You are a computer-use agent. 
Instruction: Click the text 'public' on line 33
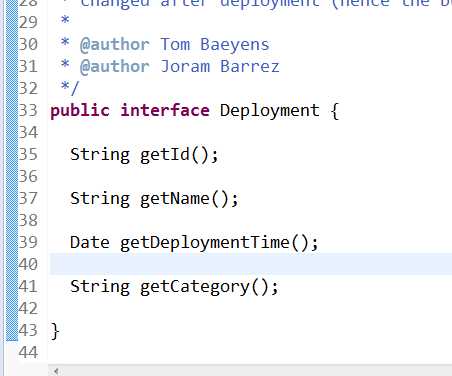(80, 111)
